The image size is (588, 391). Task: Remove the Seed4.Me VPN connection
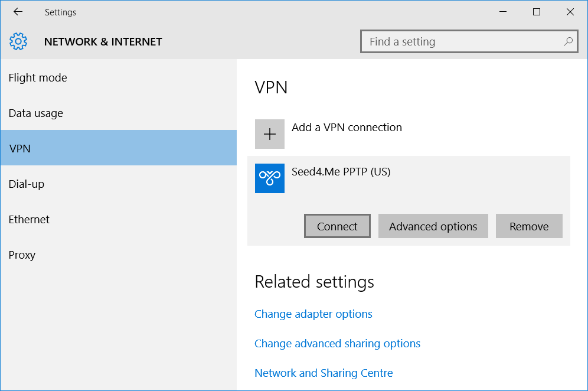(x=529, y=226)
